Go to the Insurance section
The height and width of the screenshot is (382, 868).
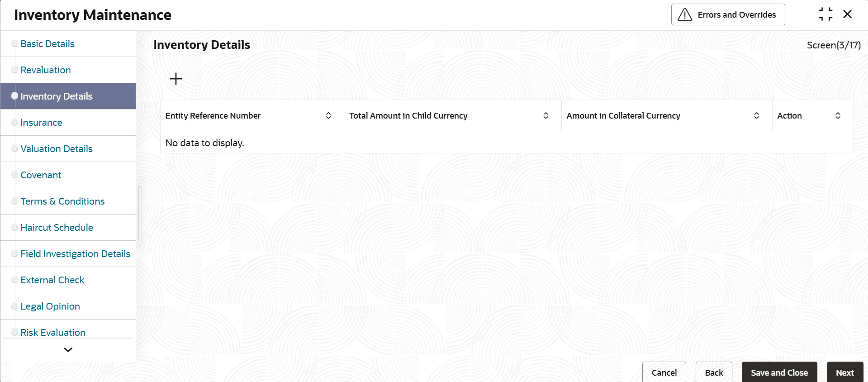(x=41, y=123)
